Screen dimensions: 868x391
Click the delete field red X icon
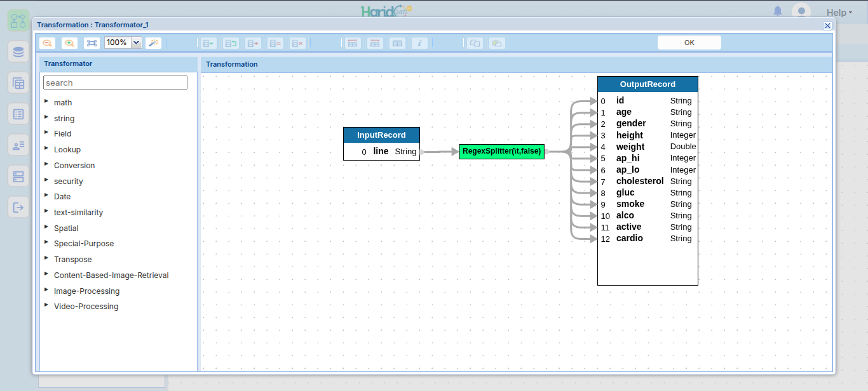[x=297, y=43]
